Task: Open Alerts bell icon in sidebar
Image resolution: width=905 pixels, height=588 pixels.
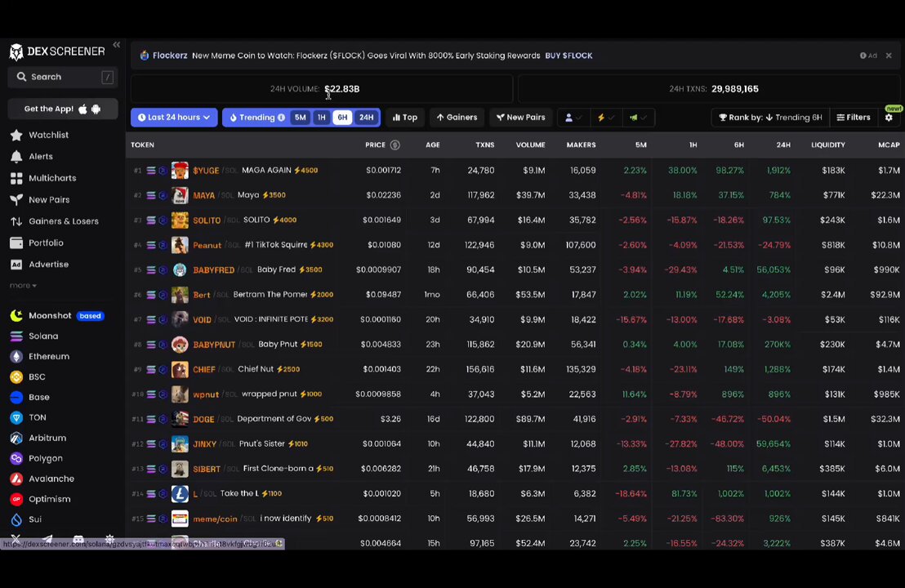Action: tap(16, 156)
